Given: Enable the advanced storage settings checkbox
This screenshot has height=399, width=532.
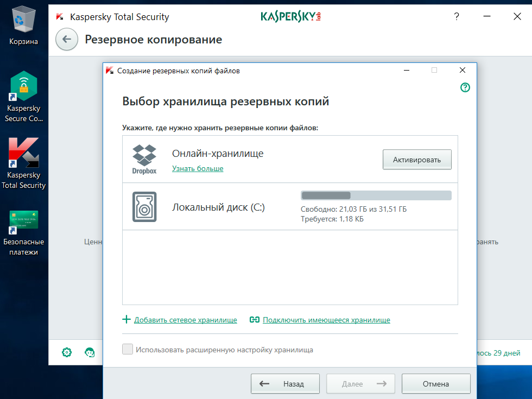Looking at the screenshot, I should (128, 349).
